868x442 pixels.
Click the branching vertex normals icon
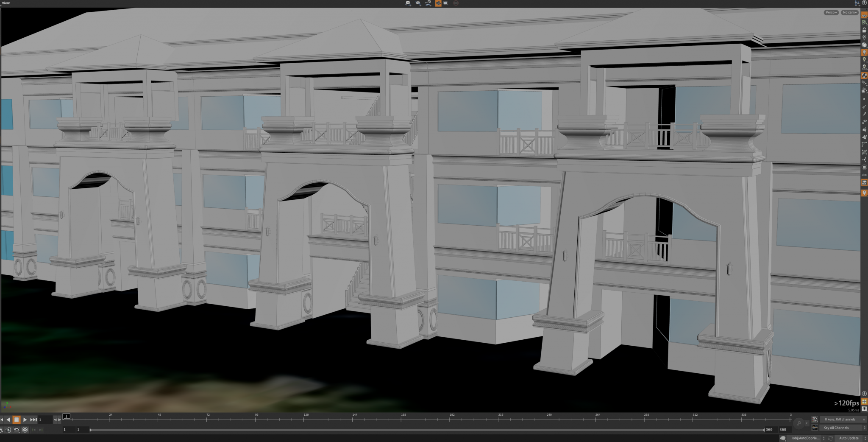[x=864, y=159]
